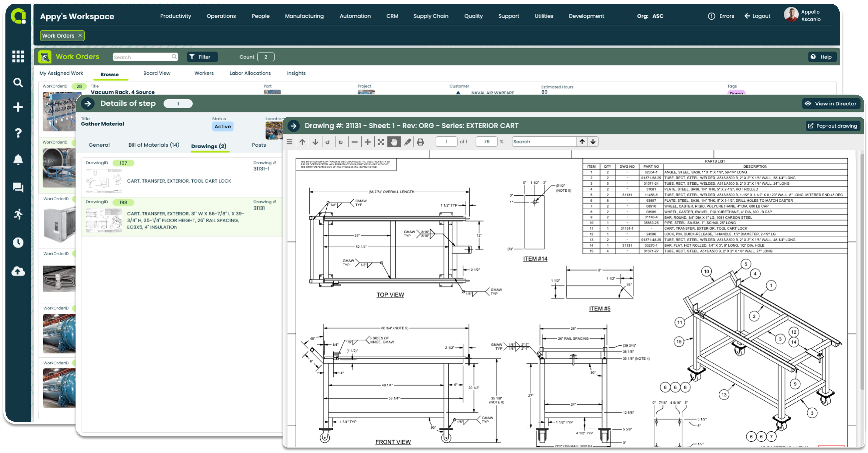Open the Labor Allocations tab
The height and width of the screenshot is (453, 868).
tap(250, 73)
